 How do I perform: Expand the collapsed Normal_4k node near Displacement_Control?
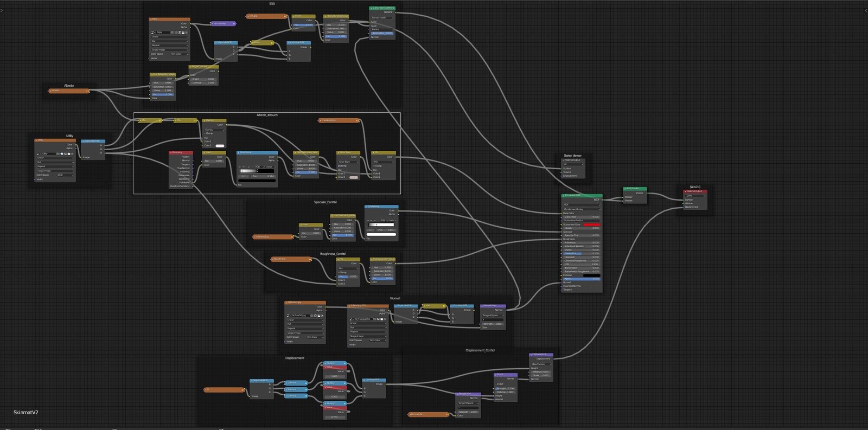point(410,414)
